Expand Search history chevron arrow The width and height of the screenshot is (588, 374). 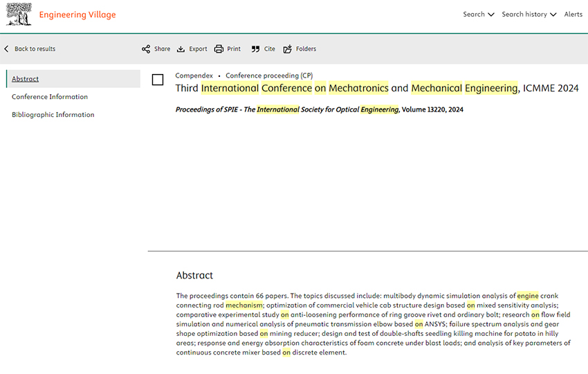tap(553, 15)
